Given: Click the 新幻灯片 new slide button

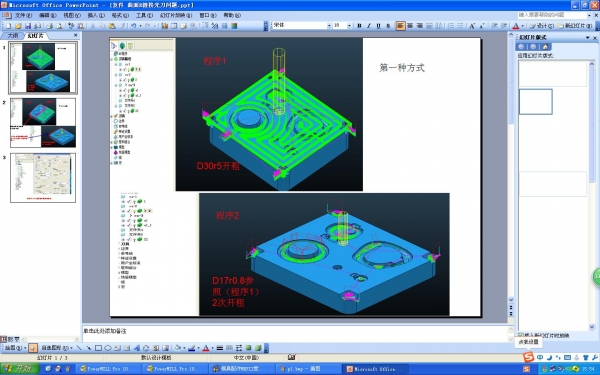Looking at the screenshot, I should [x=575, y=26].
